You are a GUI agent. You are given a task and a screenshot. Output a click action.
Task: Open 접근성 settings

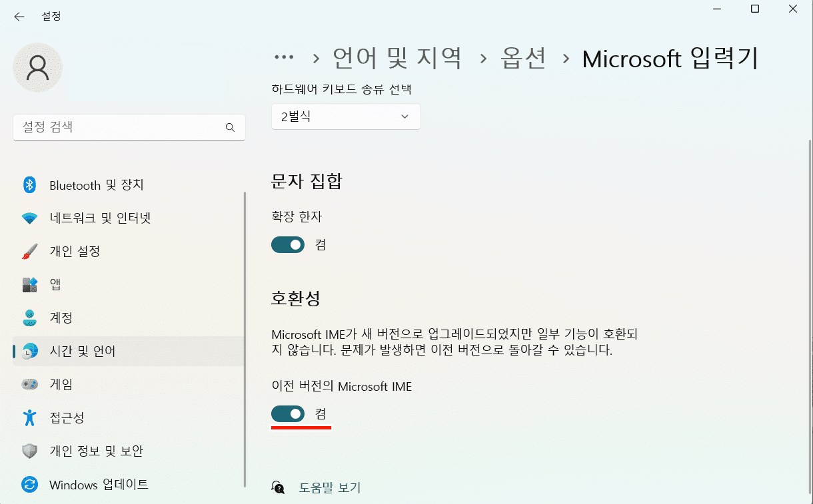[129, 418]
